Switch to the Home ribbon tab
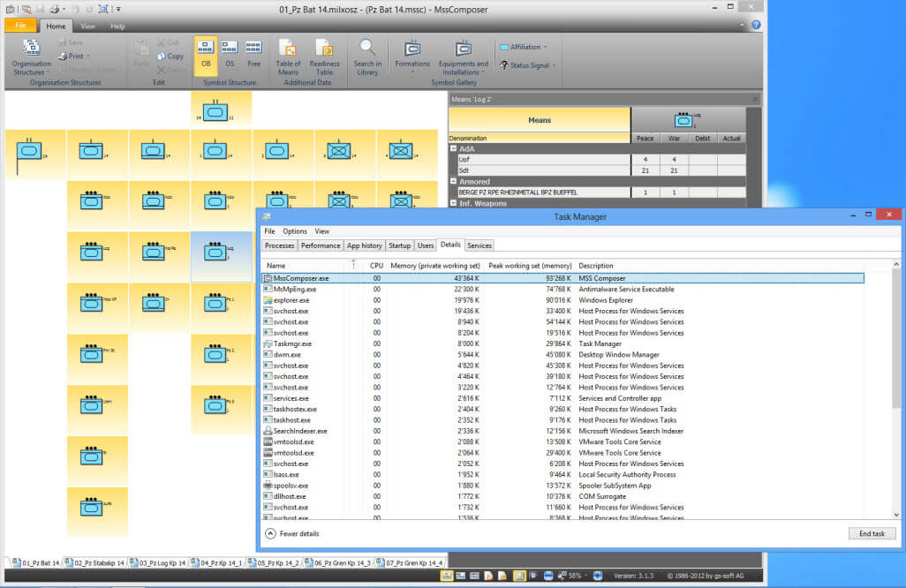This screenshot has height=588, width=906. 56,26
